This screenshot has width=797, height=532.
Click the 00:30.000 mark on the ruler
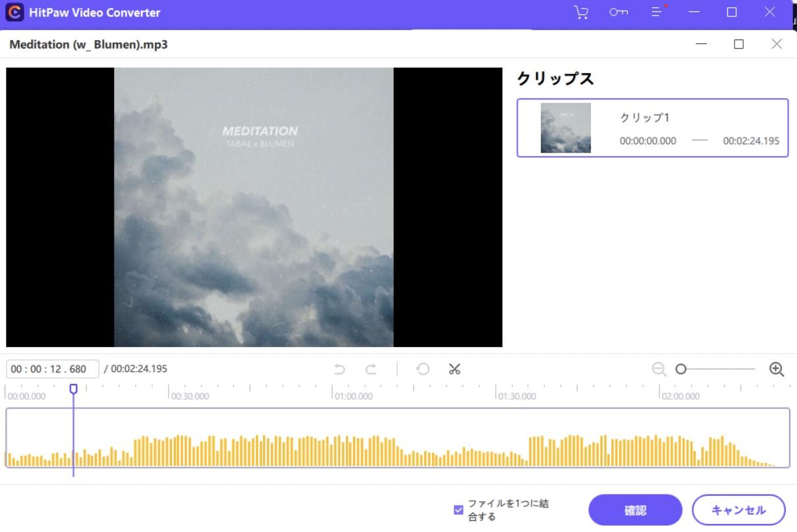tap(190, 396)
